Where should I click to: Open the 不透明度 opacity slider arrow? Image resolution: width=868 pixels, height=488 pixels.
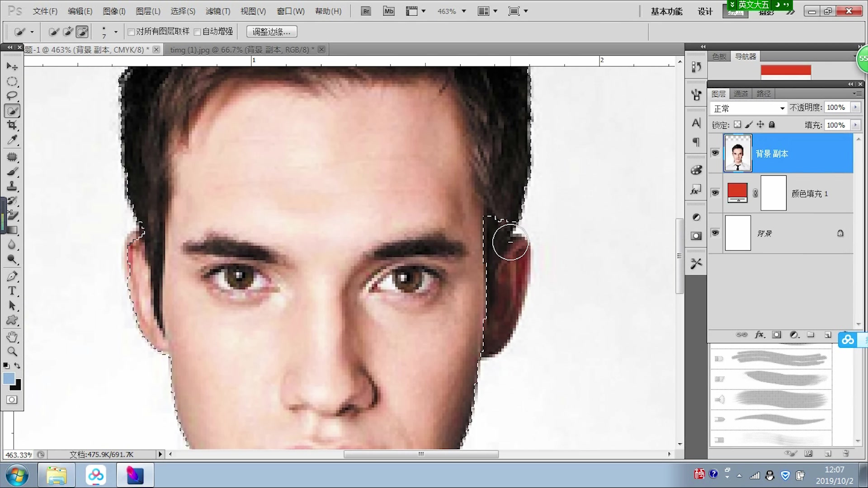click(855, 108)
